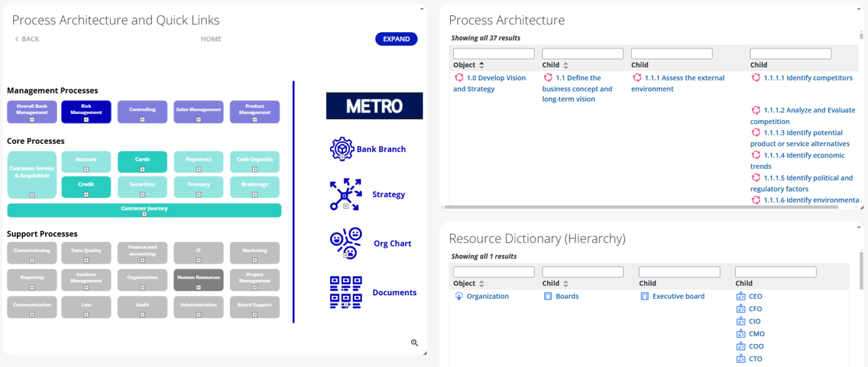Open the Bank Branch quick link icon
868x367 pixels.
click(344, 148)
